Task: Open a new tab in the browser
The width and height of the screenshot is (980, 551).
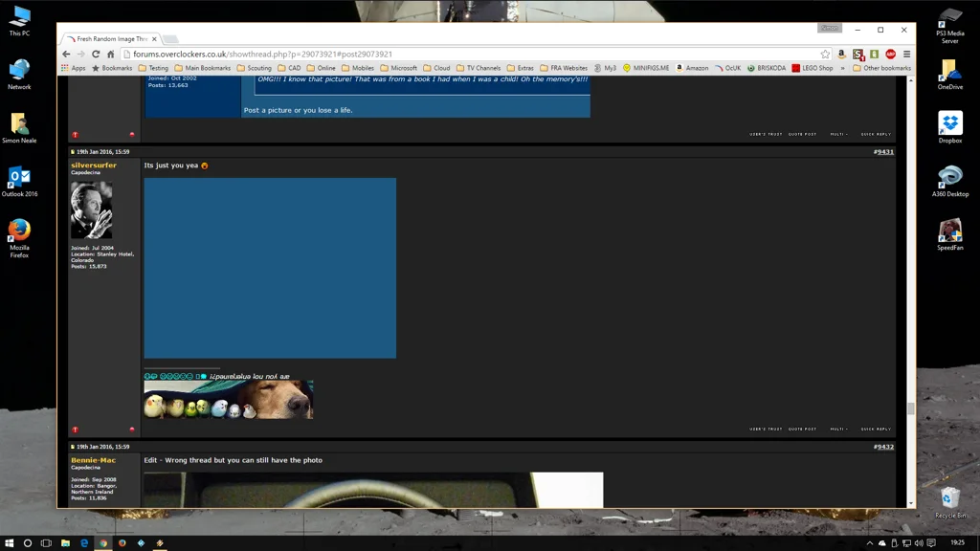Action: point(170,38)
